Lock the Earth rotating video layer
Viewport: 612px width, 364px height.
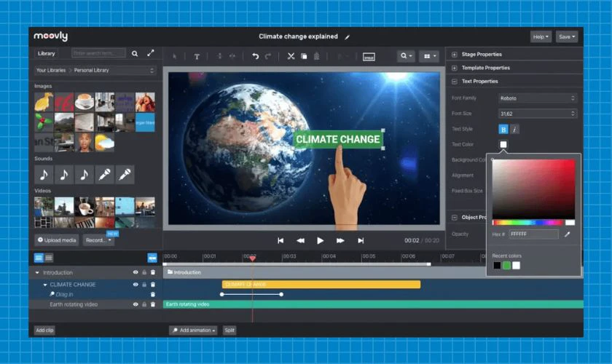tap(144, 304)
